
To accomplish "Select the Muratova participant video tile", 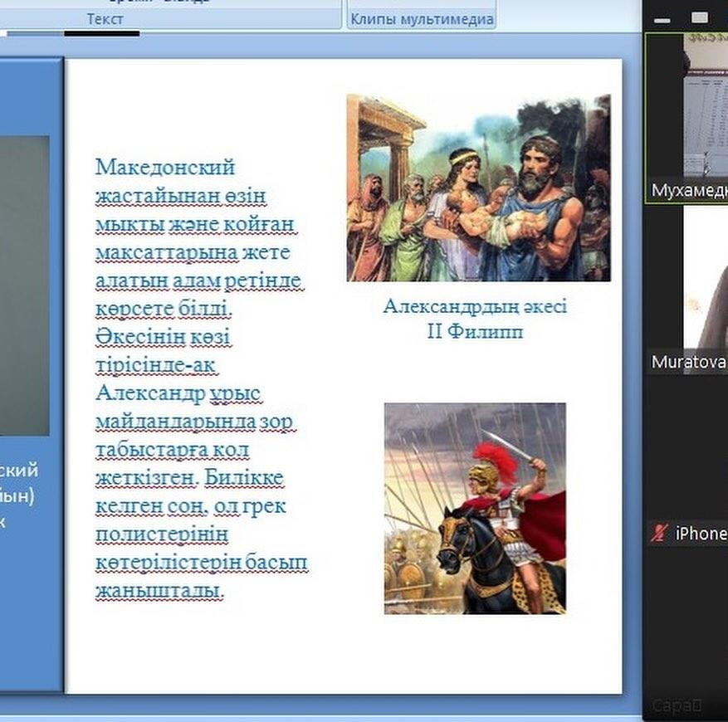I will (687, 290).
